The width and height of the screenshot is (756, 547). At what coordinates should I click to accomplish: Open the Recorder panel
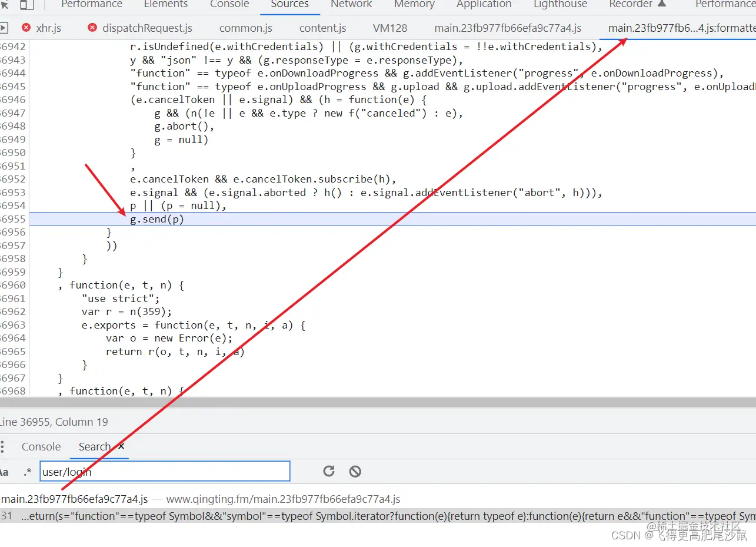click(x=638, y=5)
